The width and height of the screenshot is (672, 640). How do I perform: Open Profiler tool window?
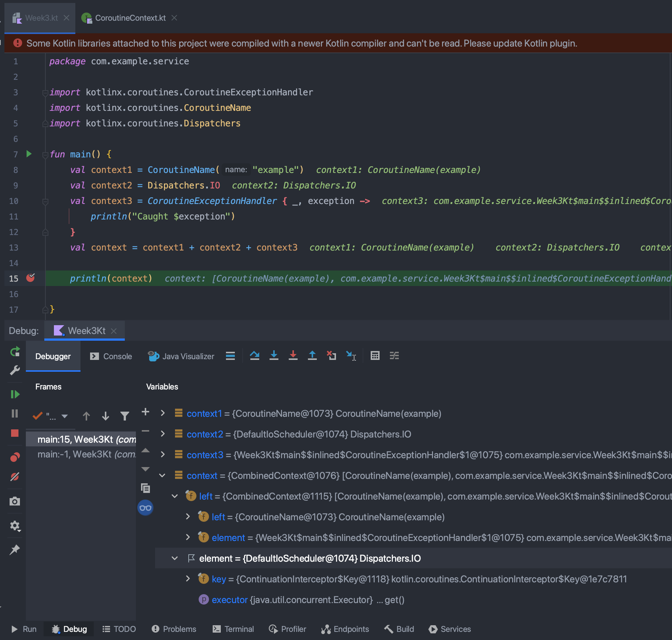(x=287, y=629)
